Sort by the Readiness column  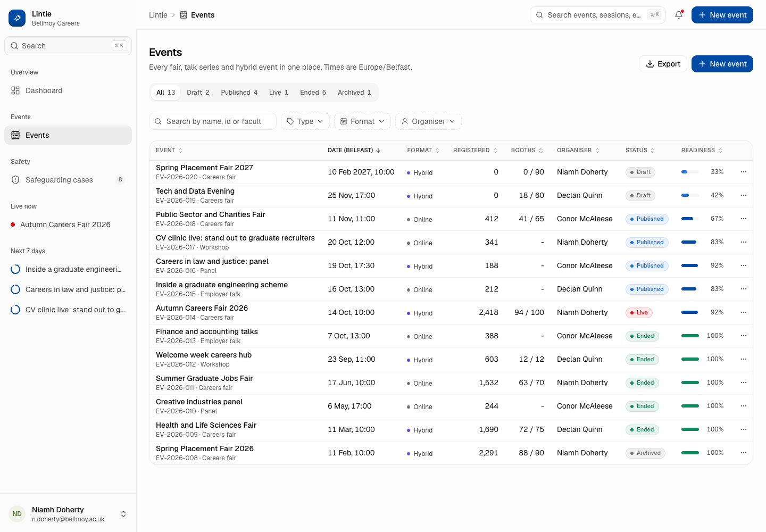(x=702, y=151)
